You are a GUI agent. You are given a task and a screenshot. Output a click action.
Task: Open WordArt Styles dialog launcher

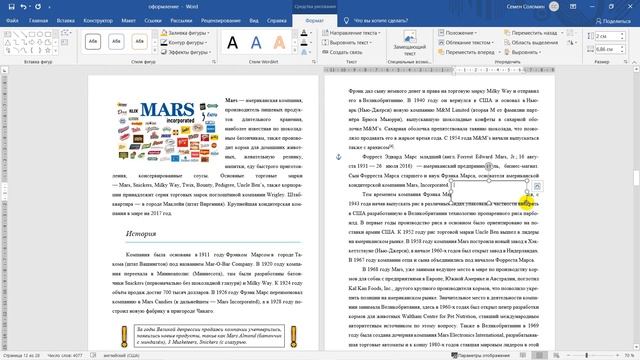tap(313, 62)
